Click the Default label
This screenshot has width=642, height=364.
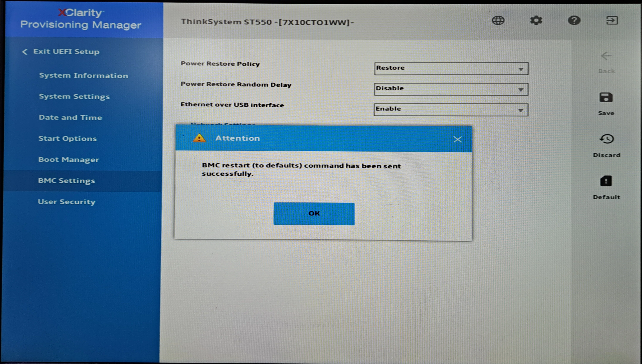(606, 197)
